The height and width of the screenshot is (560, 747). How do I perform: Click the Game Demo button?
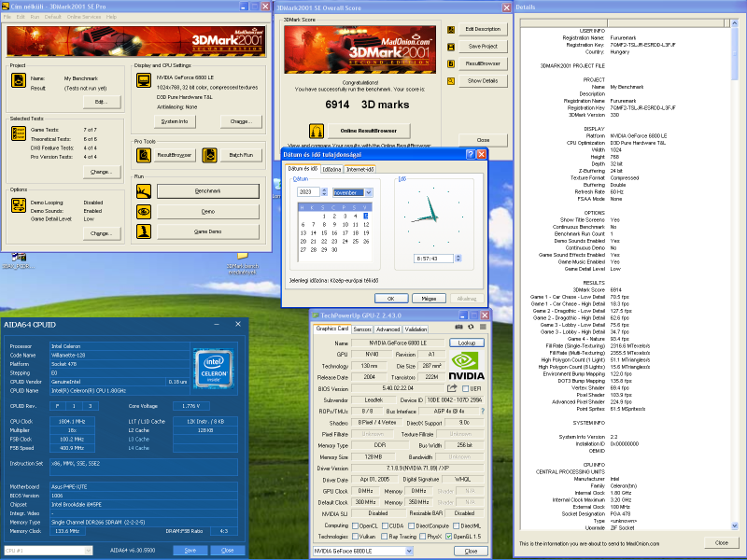[207, 231]
